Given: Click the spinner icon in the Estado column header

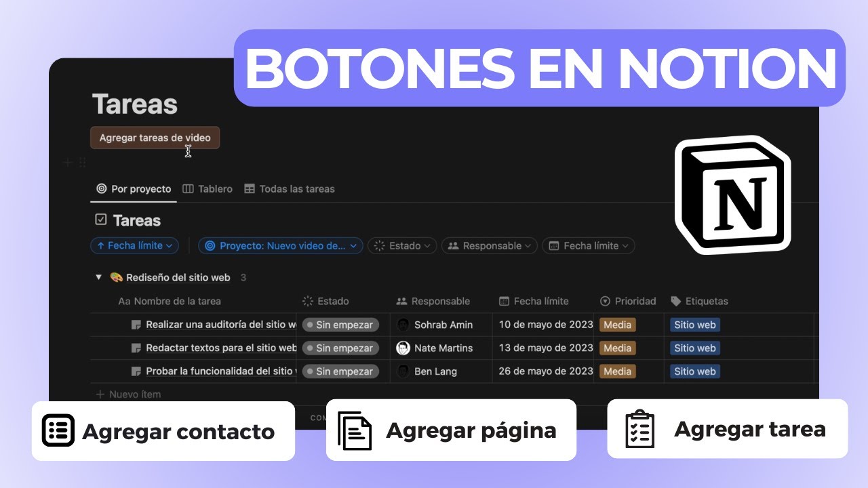Looking at the screenshot, I should (x=308, y=301).
